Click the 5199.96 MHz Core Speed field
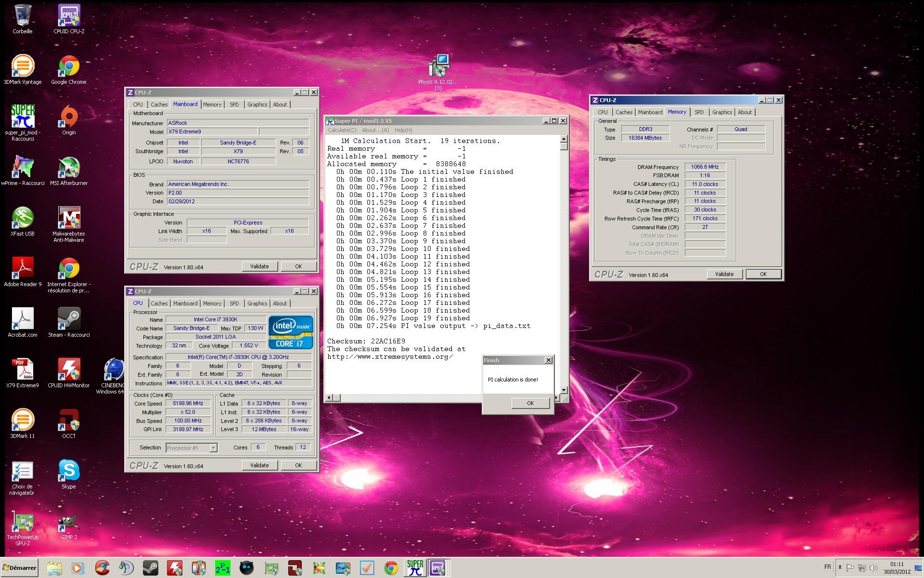Image resolution: width=924 pixels, height=578 pixels. (x=188, y=404)
